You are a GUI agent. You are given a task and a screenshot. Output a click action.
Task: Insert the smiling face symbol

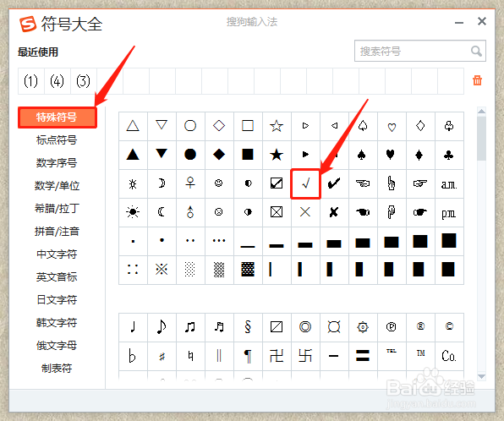click(219, 183)
